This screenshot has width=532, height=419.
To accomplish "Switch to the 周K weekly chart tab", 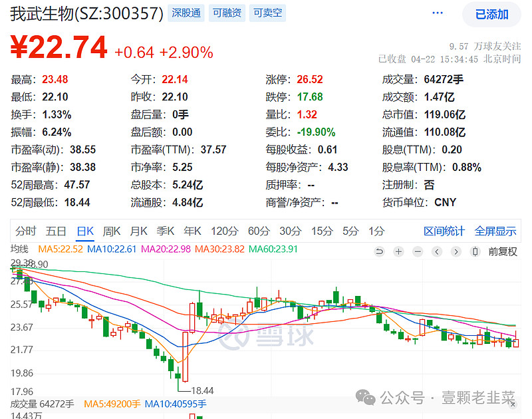I will pos(112,231).
